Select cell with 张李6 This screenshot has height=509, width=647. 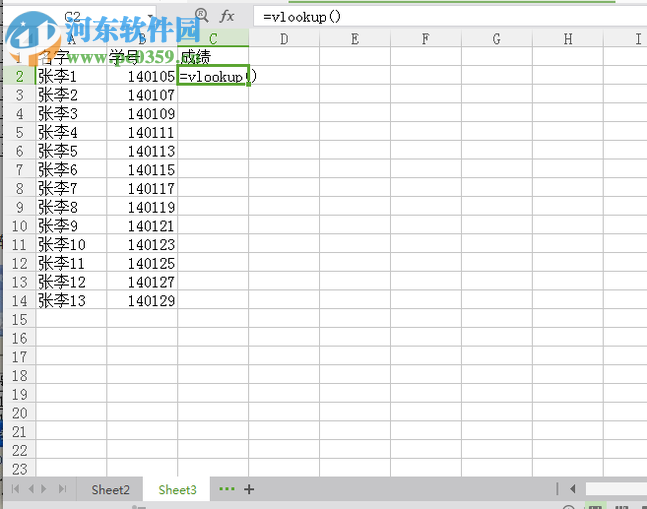(71, 170)
